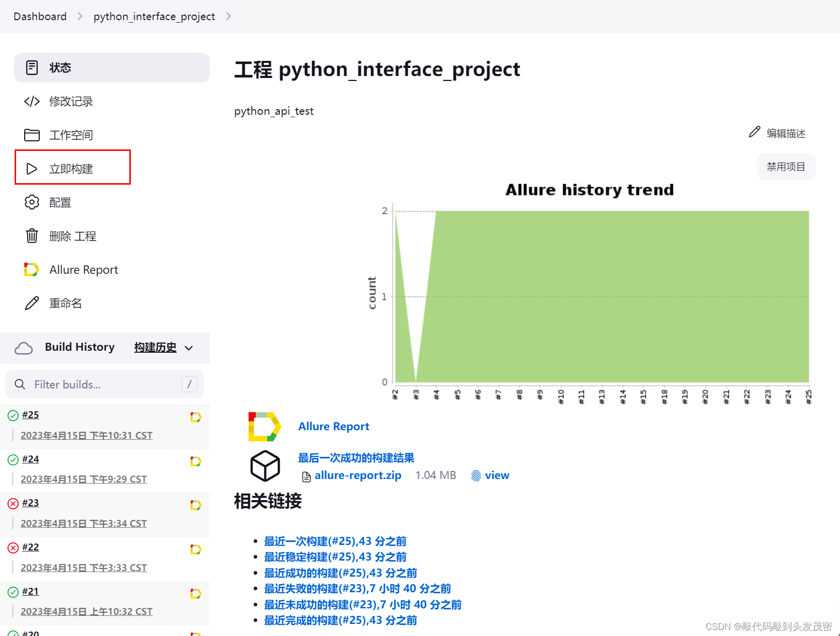Open 最近稳定构建(#25) link
This screenshot has width=840, height=636.
[335, 557]
